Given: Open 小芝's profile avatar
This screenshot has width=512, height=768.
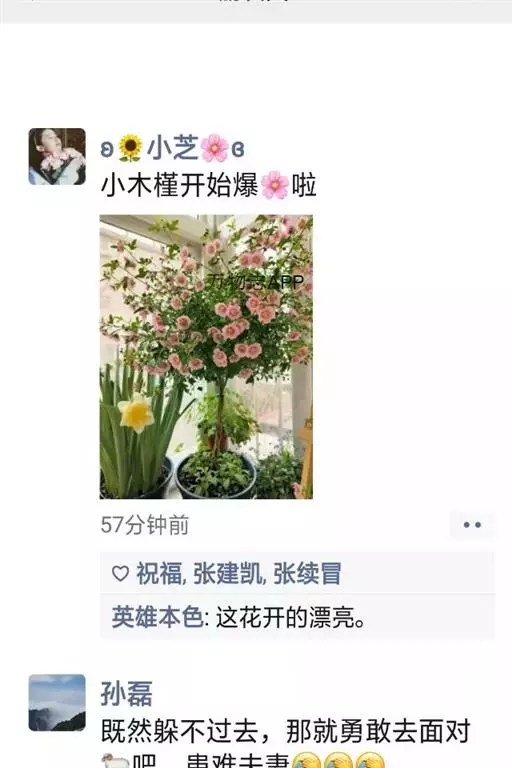Looking at the screenshot, I should click(x=57, y=156).
